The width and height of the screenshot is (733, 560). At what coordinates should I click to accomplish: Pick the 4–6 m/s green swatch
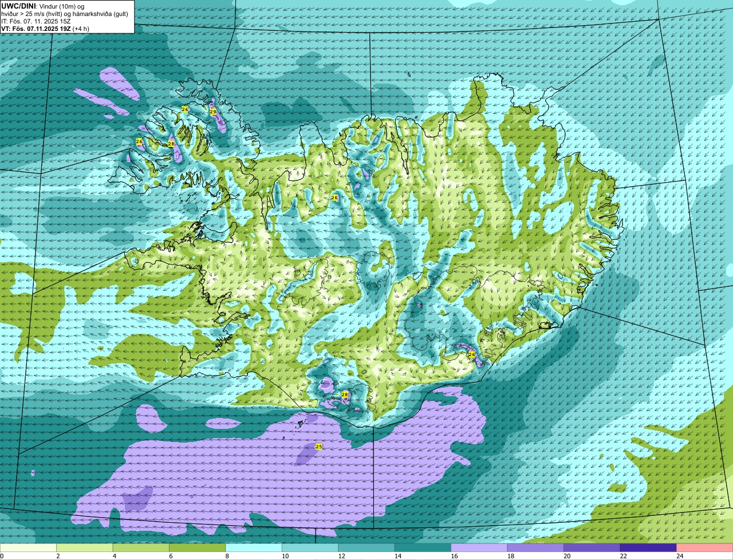141,547
